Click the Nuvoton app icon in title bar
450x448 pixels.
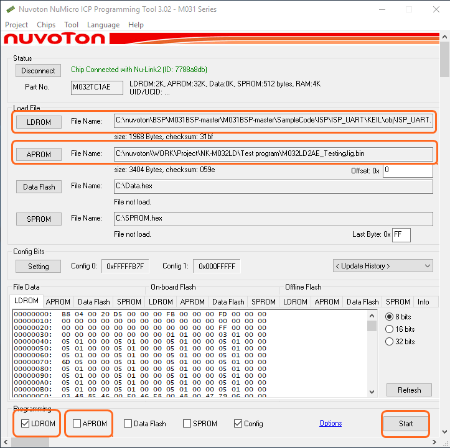point(11,9)
